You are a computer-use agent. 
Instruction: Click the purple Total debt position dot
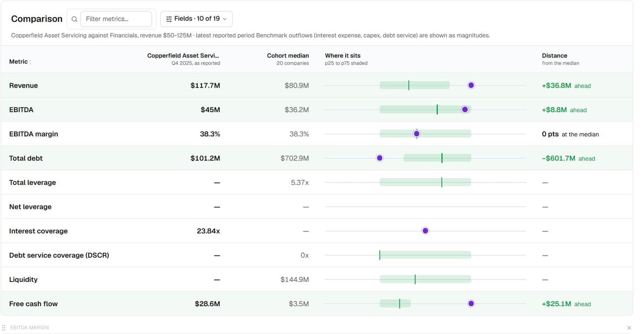point(380,158)
